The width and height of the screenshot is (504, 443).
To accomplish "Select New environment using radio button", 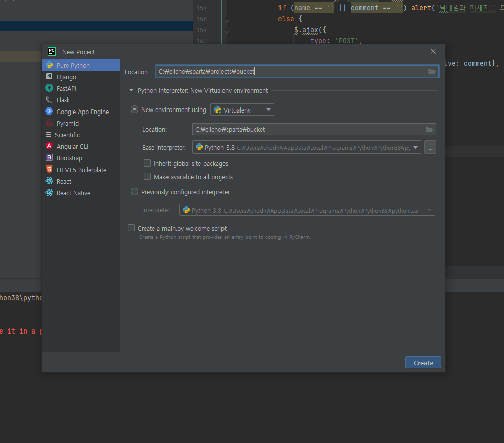I will (134, 109).
